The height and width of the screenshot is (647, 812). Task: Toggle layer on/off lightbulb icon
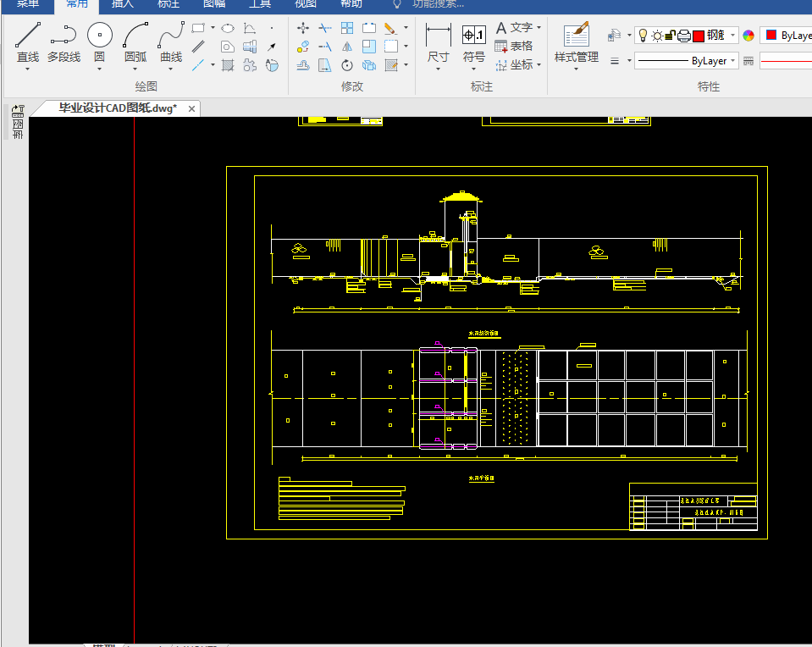coord(643,36)
